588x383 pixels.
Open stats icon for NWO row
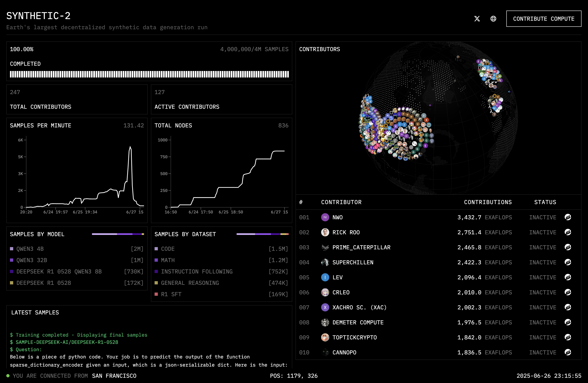click(x=568, y=217)
